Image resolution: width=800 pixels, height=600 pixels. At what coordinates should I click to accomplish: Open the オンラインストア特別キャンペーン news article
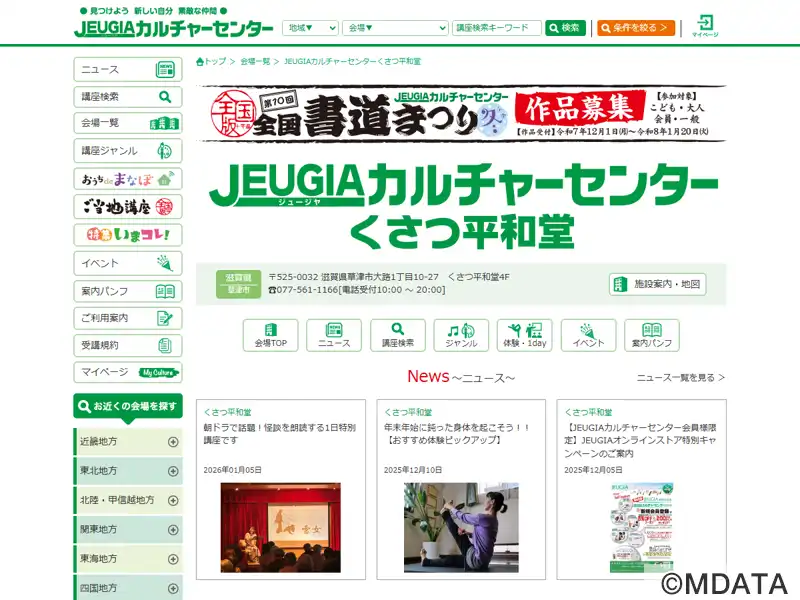(x=640, y=440)
